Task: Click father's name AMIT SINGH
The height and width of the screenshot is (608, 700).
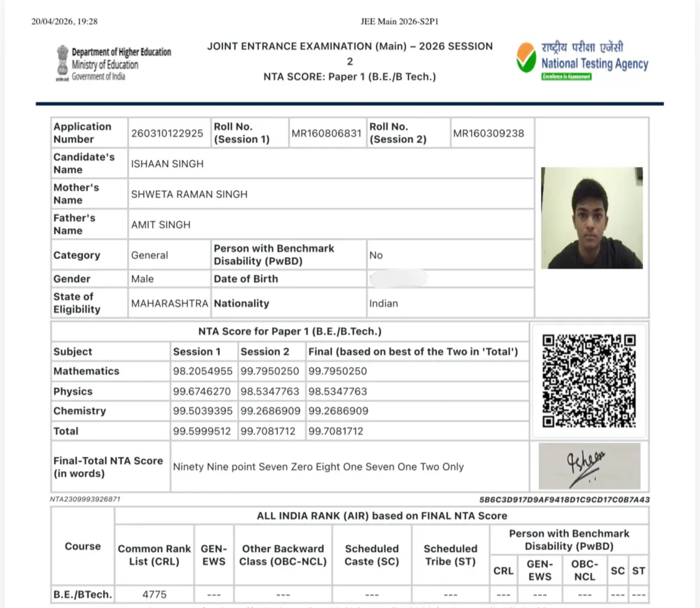Action: [160, 225]
